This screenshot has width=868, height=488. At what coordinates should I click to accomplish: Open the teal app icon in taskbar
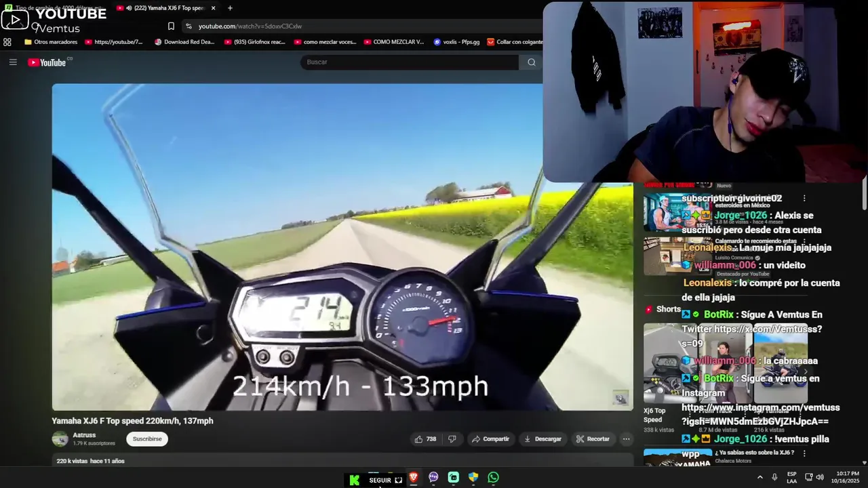click(x=454, y=477)
